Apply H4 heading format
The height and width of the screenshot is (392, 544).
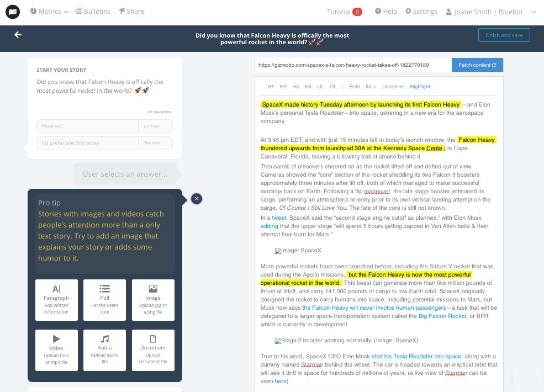(x=308, y=87)
